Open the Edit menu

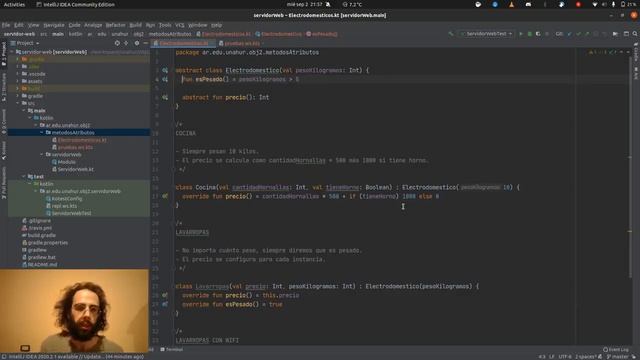coord(19,25)
